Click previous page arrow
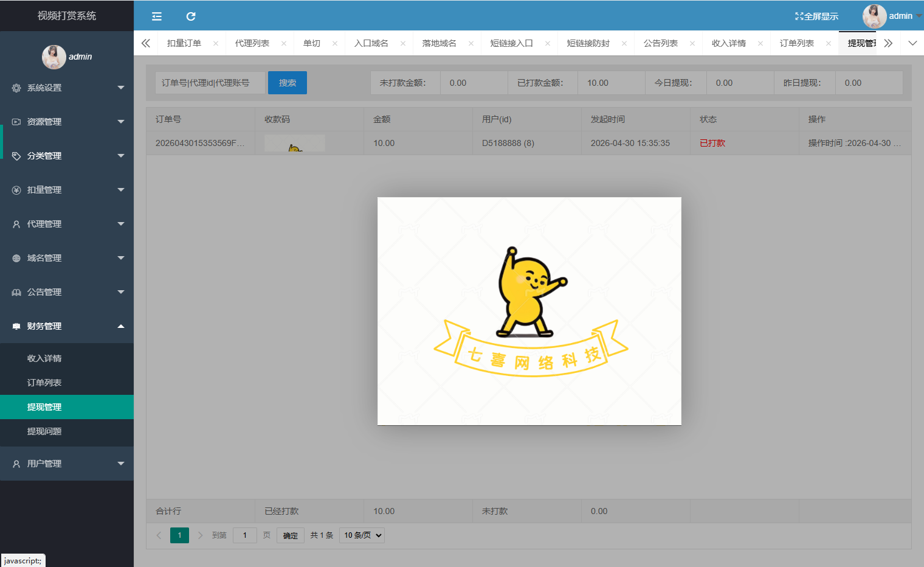The width and height of the screenshot is (924, 567). (x=159, y=535)
